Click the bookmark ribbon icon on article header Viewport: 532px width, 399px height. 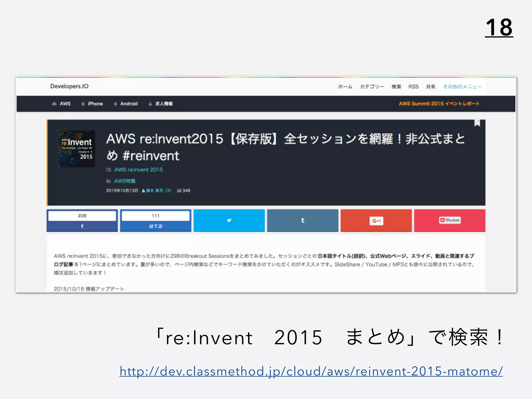click(x=477, y=123)
